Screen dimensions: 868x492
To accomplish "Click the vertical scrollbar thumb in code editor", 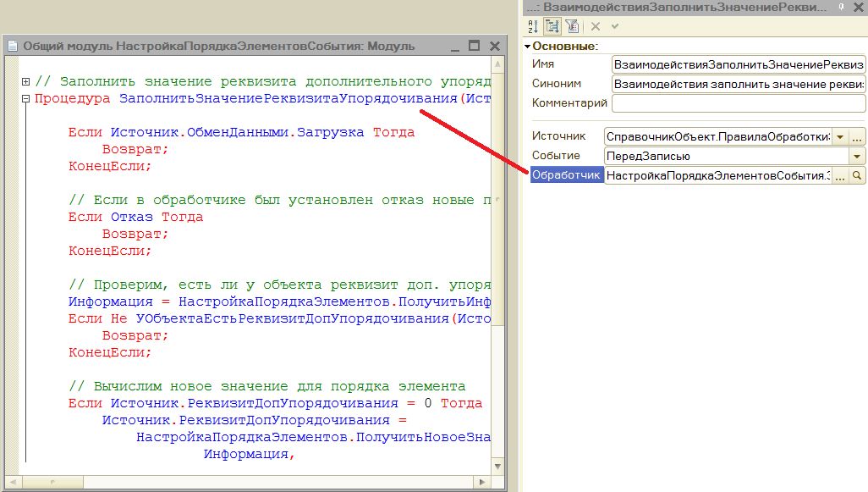I will coord(497,198).
